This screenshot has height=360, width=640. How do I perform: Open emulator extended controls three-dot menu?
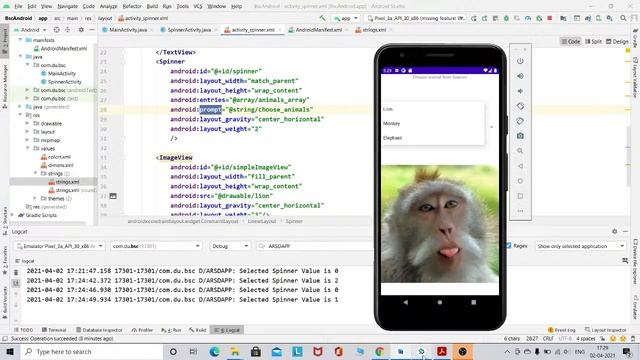[520, 211]
